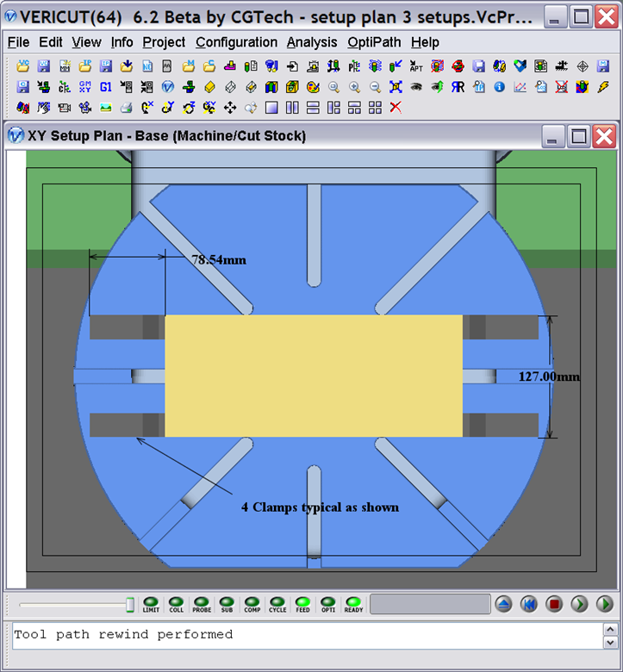
Task: Open the OptiPath menu
Action: (374, 42)
